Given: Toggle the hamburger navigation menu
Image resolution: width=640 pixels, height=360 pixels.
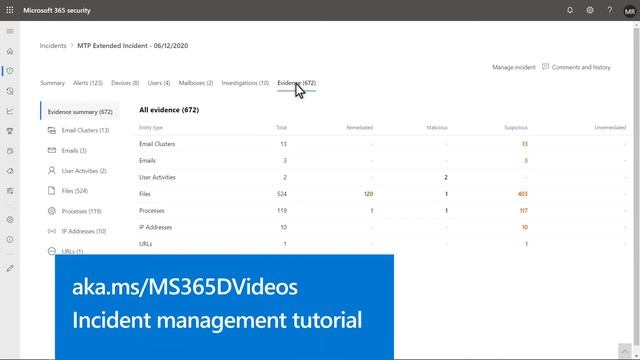Looking at the screenshot, I should (x=10, y=31).
